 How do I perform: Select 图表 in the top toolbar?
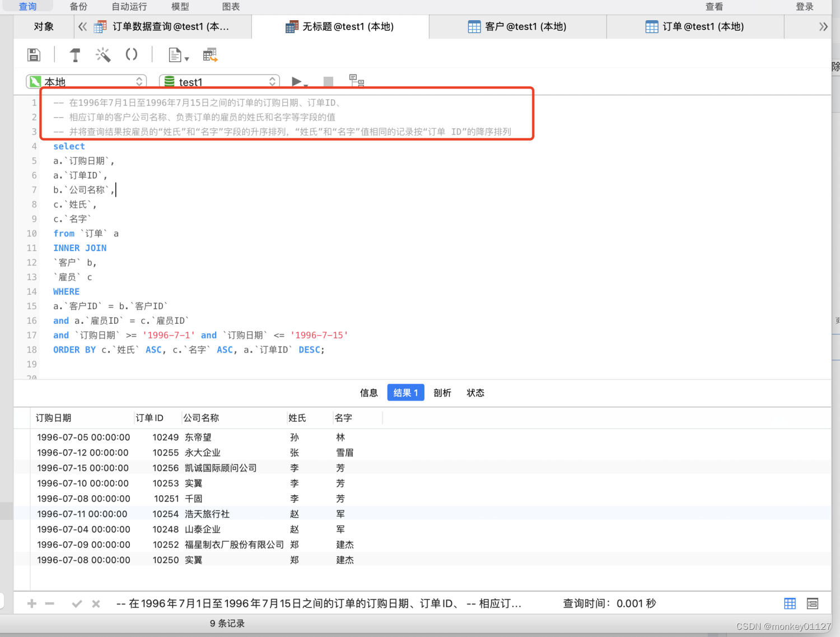click(231, 6)
